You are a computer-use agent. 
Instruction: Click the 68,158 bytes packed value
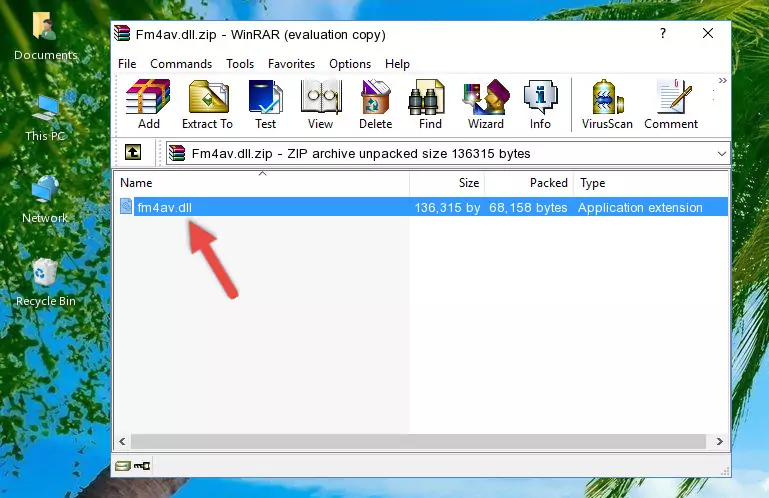tap(528, 208)
